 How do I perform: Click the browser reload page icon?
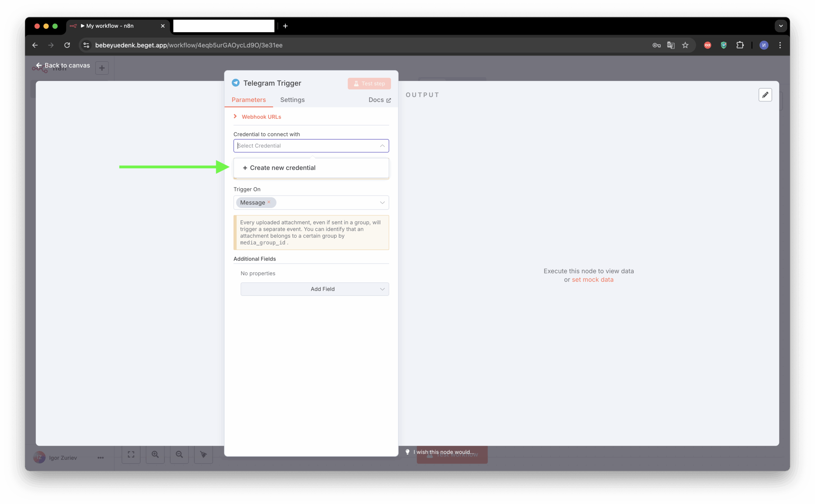click(67, 45)
